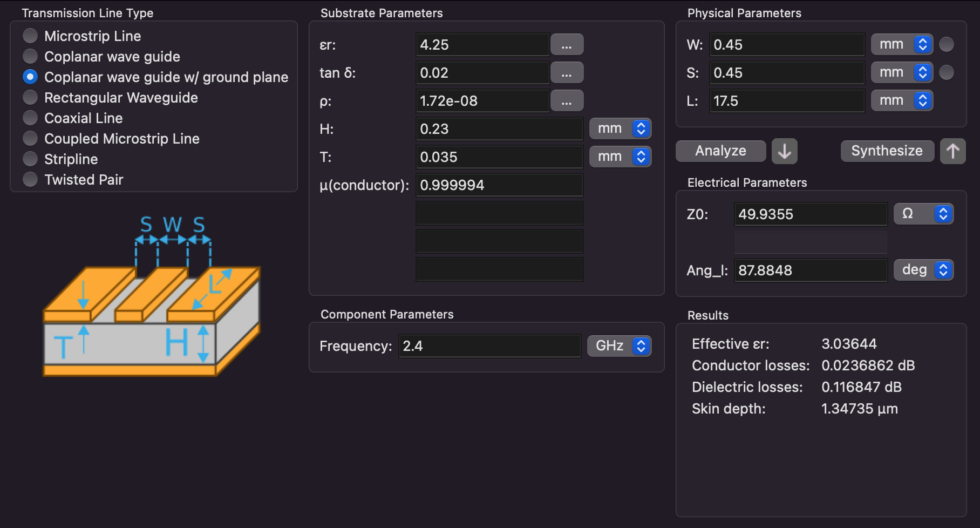Open ρ resistivity presets ellipsis button
This screenshot has height=528, width=980.
pos(567,101)
